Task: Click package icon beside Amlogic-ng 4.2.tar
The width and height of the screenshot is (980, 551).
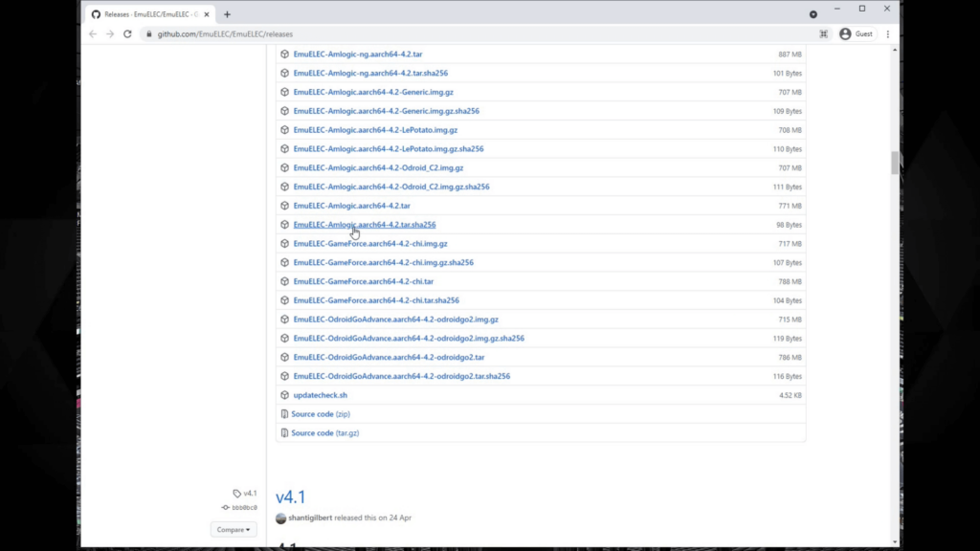Action: [x=284, y=55]
